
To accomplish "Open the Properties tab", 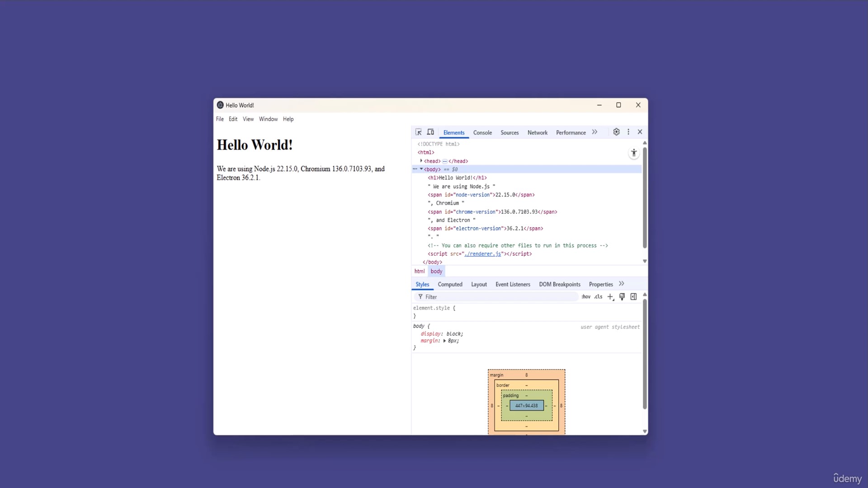I will pyautogui.click(x=601, y=284).
